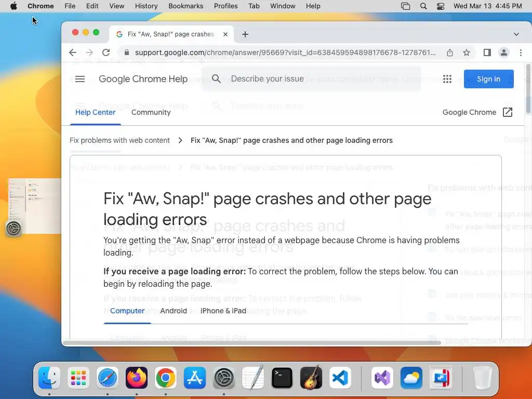Open the Edit menu

point(92,6)
